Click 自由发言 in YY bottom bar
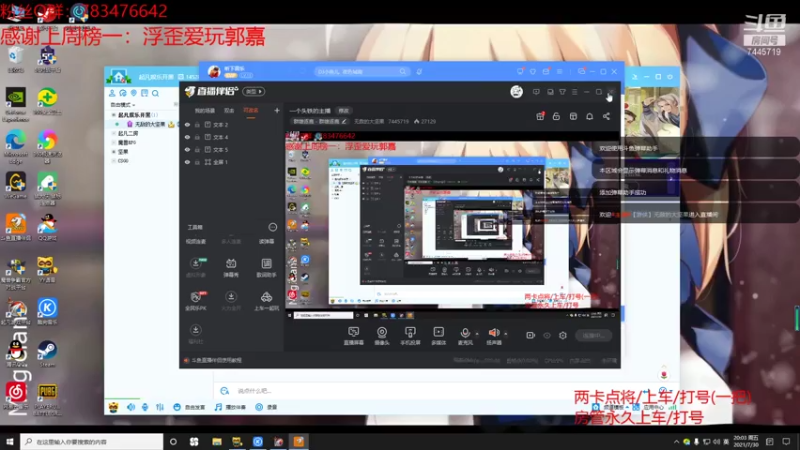The width and height of the screenshot is (800, 450). [190, 407]
